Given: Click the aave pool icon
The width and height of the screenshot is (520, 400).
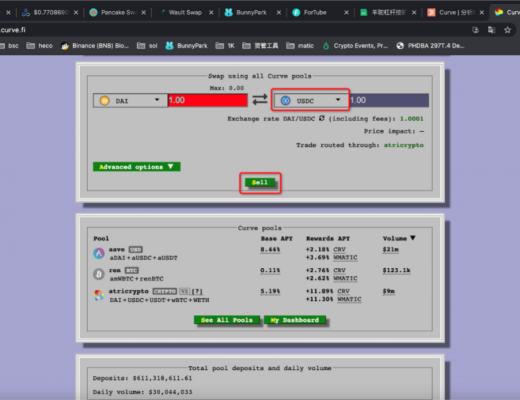Looking at the screenshot, I should [x=99, y=254].
